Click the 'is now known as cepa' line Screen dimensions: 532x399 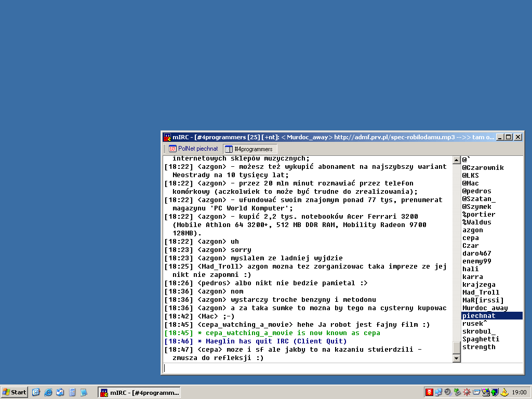click(272, 333)
